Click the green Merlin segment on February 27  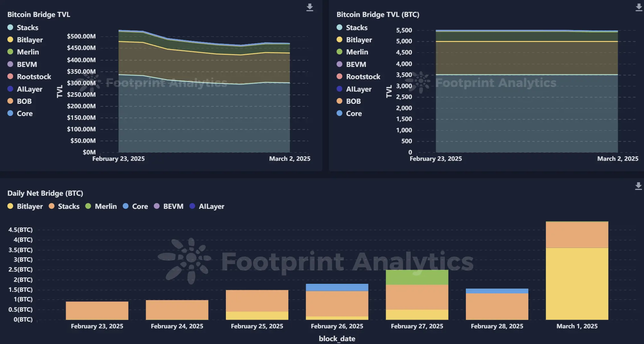pos(417,277)
